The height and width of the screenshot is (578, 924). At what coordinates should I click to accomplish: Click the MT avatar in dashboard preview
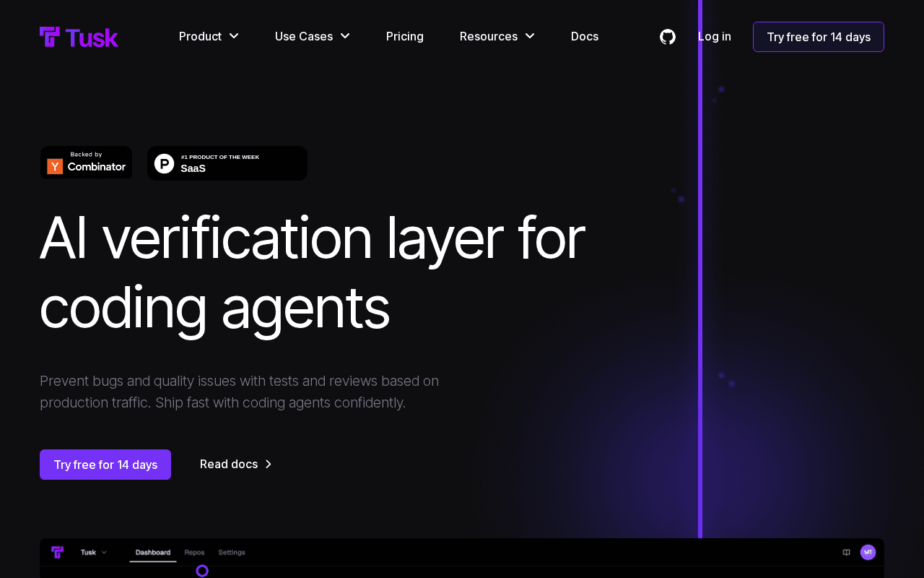coord(868,552)
